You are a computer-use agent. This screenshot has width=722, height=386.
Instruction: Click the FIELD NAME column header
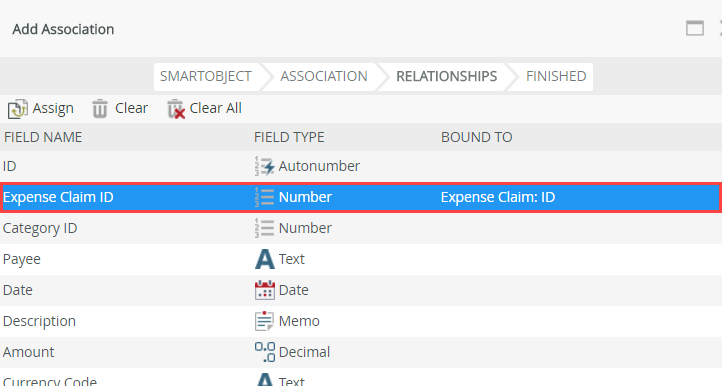coord(43,137)
